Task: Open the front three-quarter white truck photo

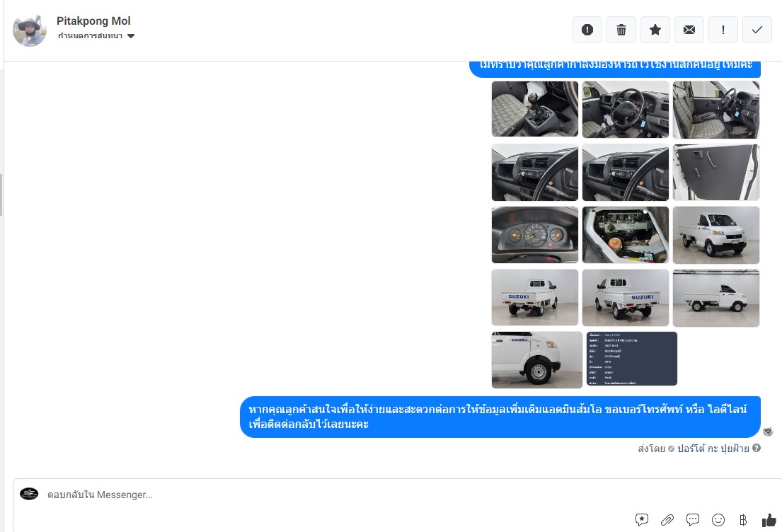Action: (715, 235)
